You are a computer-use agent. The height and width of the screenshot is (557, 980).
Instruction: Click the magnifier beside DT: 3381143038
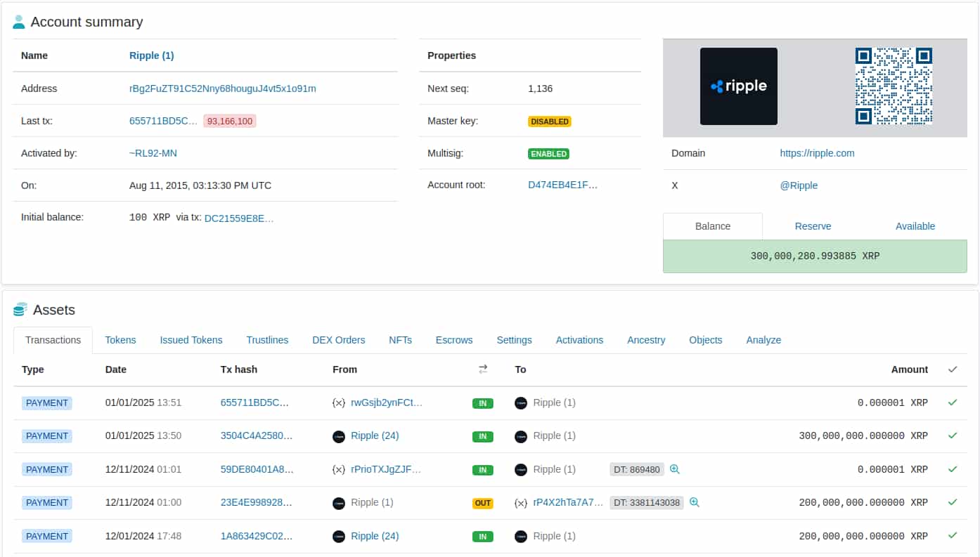[694, 502]
